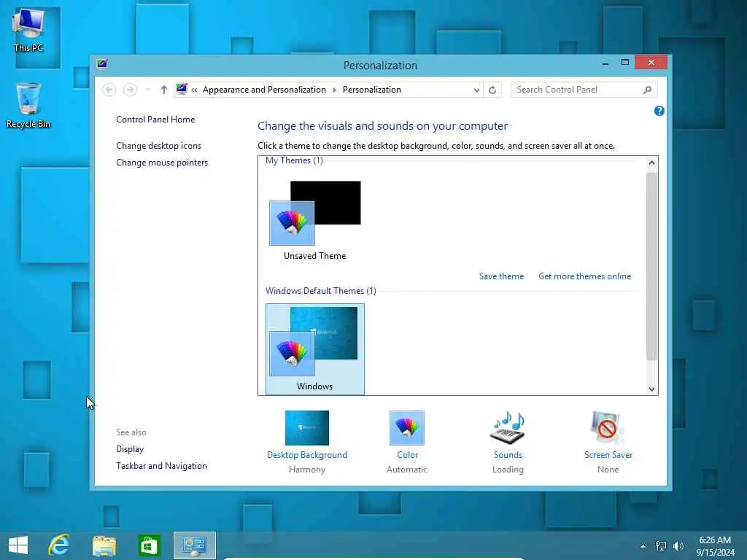Open Desktop Background Harmony icon

coord(307,427)
